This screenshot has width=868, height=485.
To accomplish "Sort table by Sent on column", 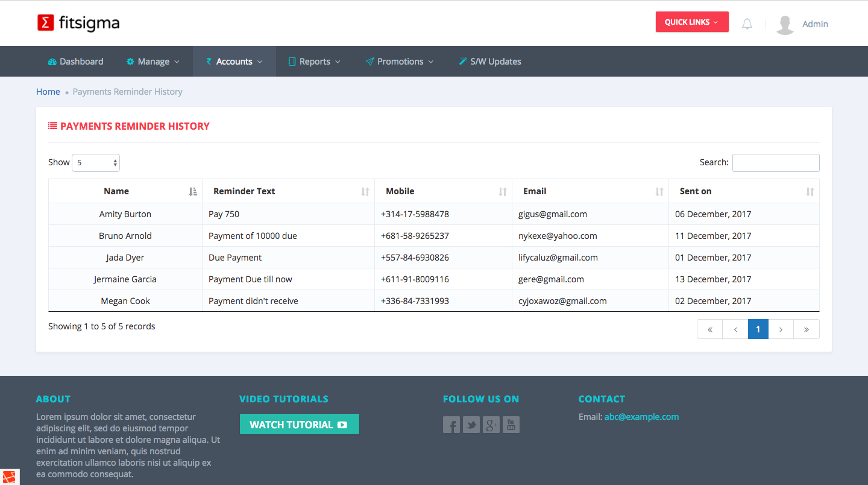I will [x=696, y=191].
